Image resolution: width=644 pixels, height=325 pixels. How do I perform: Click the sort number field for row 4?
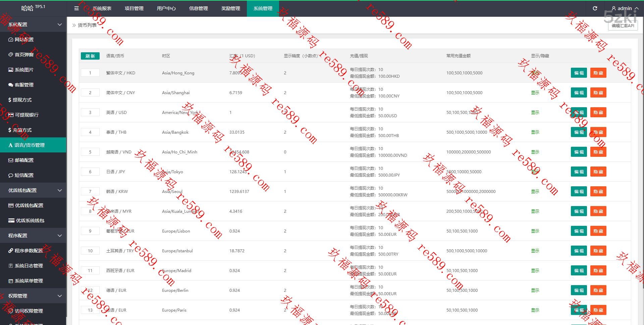click(90, 132)
